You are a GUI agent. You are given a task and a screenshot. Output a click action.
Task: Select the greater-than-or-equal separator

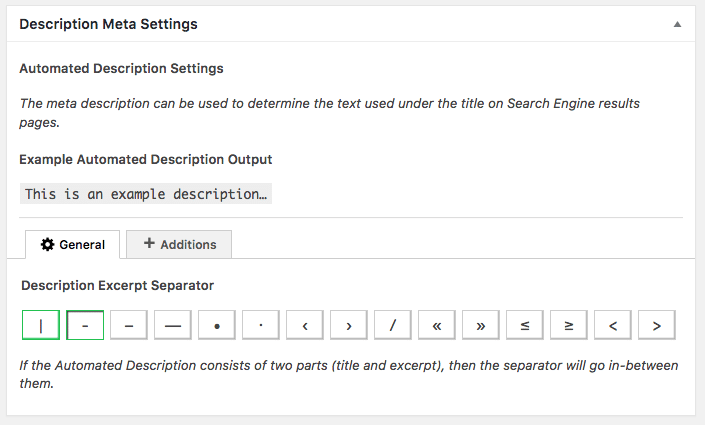coord(569,325)
